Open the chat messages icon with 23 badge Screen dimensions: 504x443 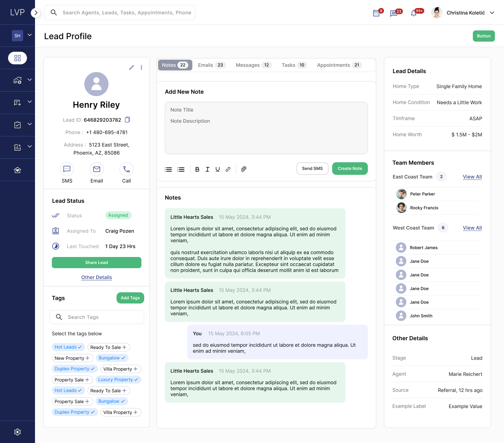[x=394, y=13]
